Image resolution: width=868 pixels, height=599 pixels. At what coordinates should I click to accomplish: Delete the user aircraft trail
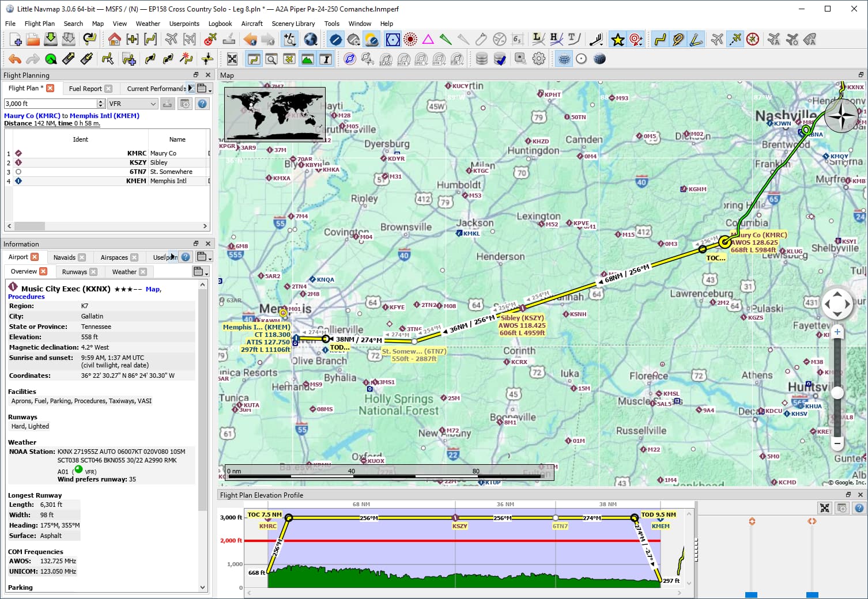211,39
